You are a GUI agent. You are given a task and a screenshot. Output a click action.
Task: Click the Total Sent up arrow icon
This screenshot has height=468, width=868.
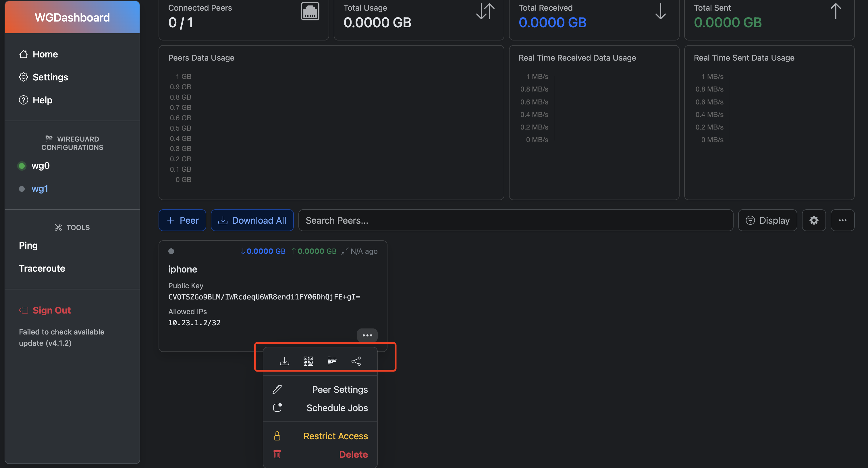click(x=836, y=11)
